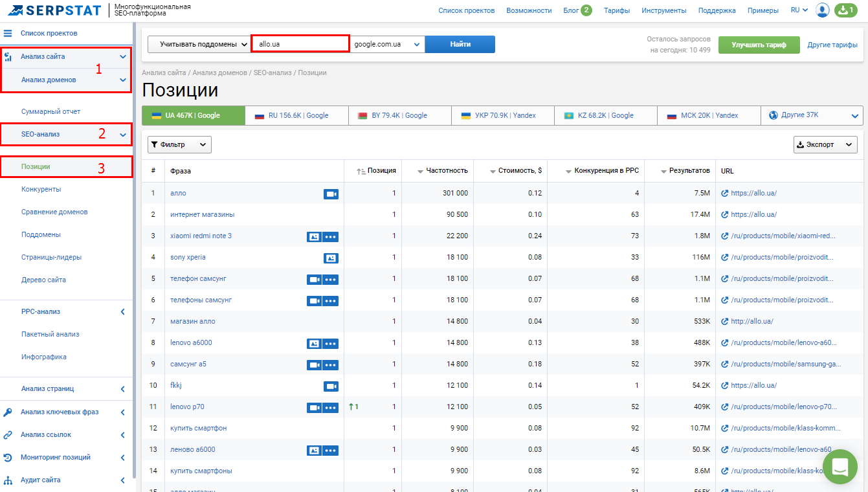Click external link icon for магазин алло URL
This screenshot has width=868, height=492.
[725, 321]
